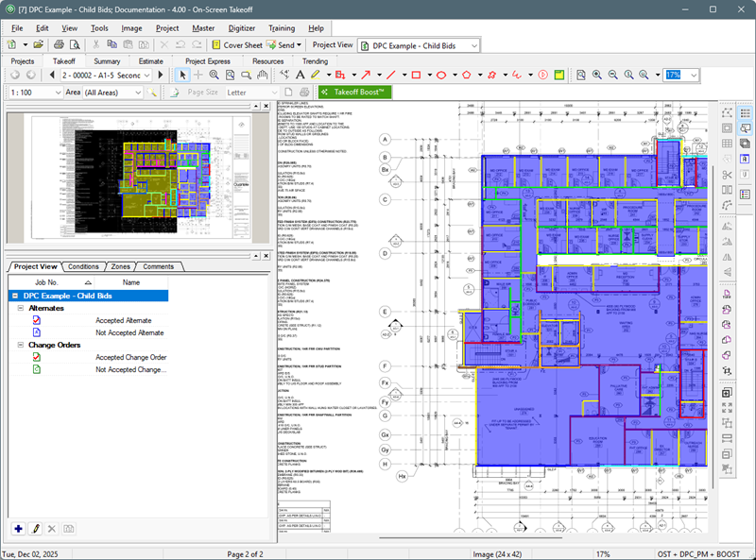This screenshot has width=756, height=560.
Task: Open Print Preview icon
Action: [x=75, y=44]
